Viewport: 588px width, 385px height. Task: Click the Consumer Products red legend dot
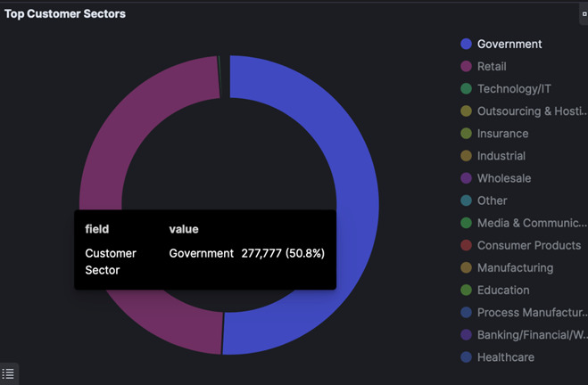click(466, 245)
